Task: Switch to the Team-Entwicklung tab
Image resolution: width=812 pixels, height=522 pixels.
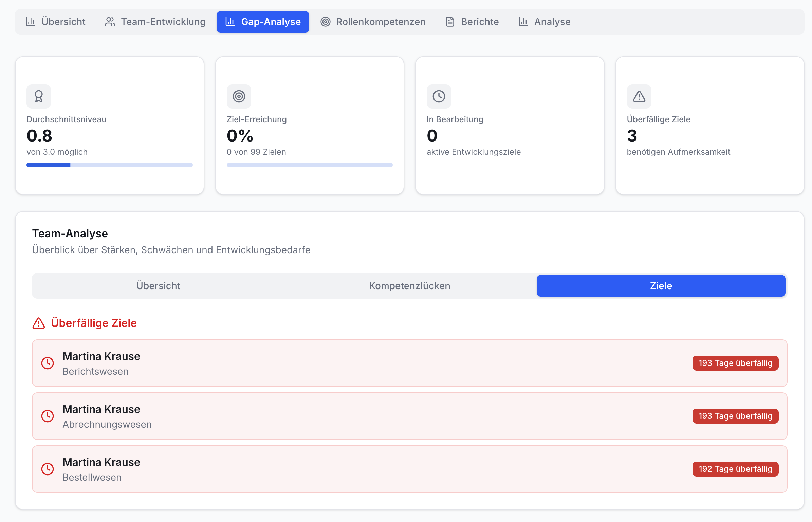Action: click(155, 22)
